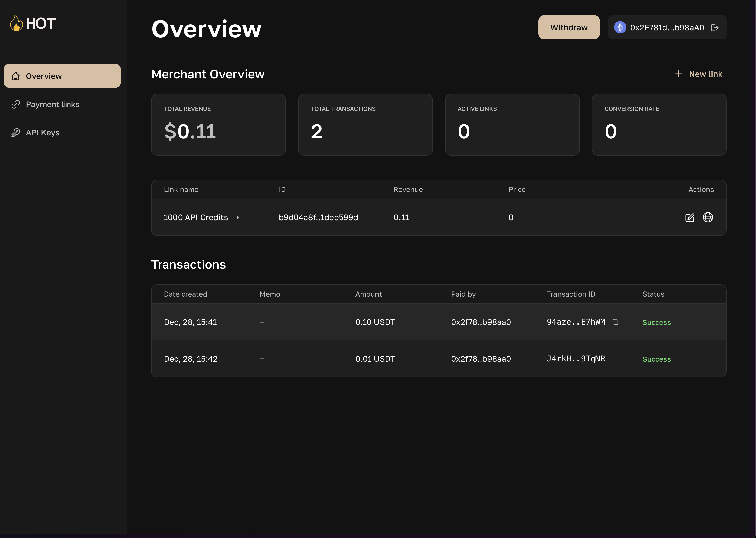Click the logout icon next to wallet address
The height and width of the screenshot is (538, 756).
(x=715, y=28)
